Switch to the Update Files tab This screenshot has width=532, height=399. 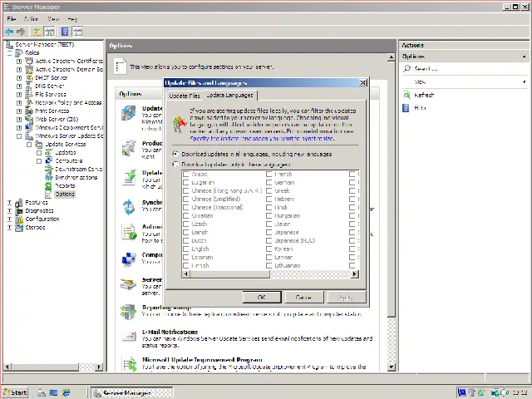point(185,96)
